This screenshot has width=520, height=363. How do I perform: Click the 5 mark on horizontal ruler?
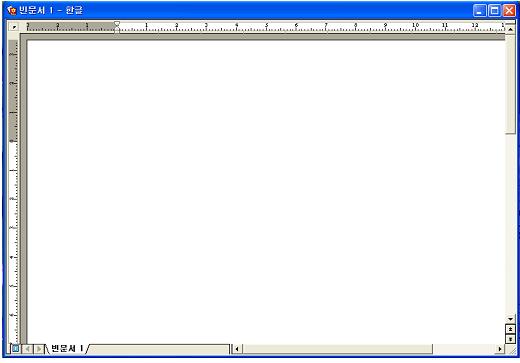pos(266,25)
